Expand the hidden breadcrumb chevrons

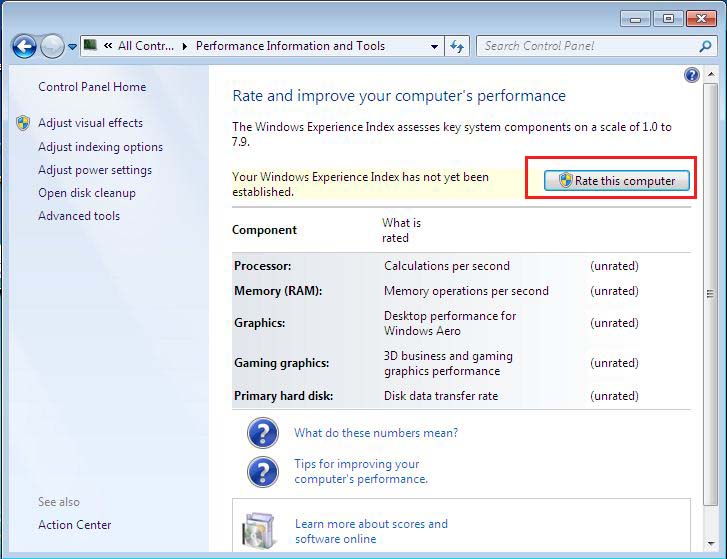108,45
